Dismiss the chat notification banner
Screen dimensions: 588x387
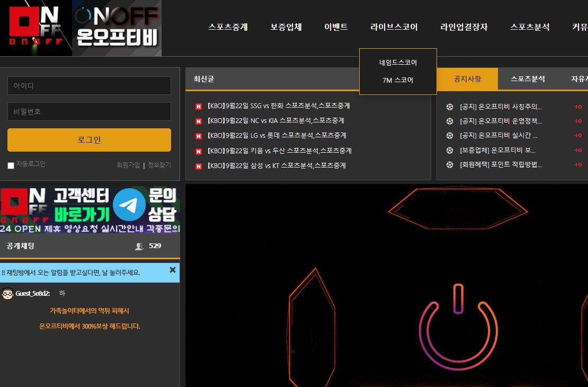coord(173,270)
